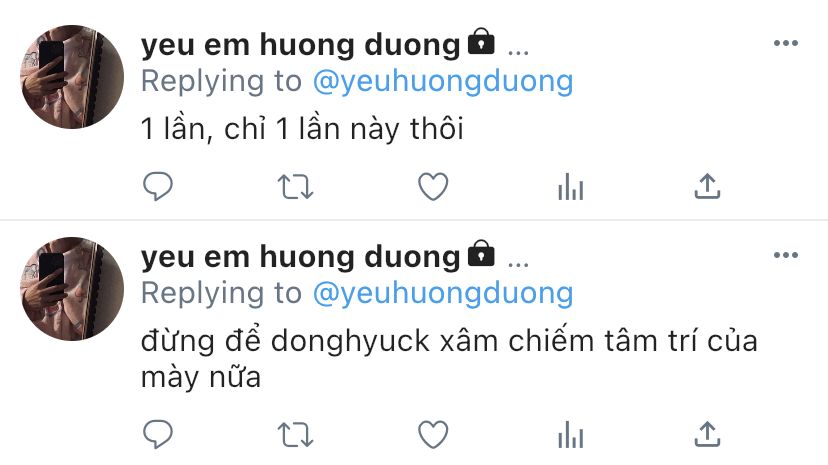View analytics of the first tweet
This screenshot has height=465, width=828.
[571, 186]
